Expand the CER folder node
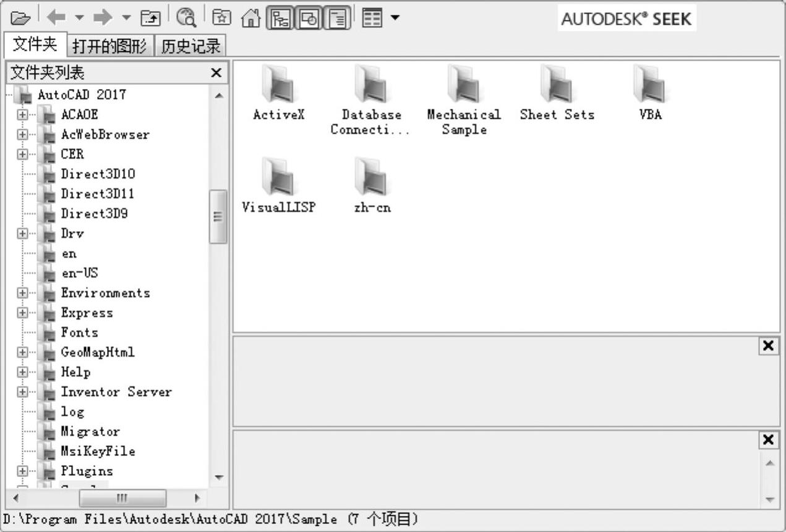The height and width of the screenshot is (532, 786). pos(23,154)
